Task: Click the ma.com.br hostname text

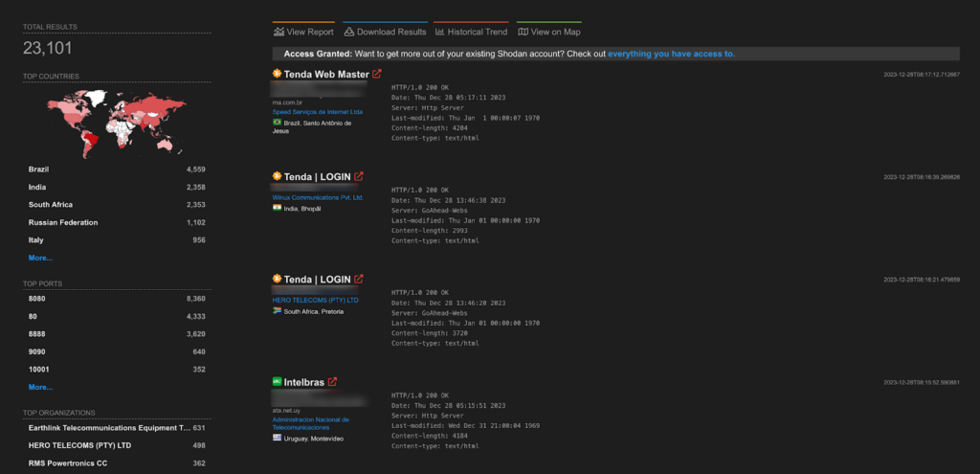Action: [x=289, y=102]
